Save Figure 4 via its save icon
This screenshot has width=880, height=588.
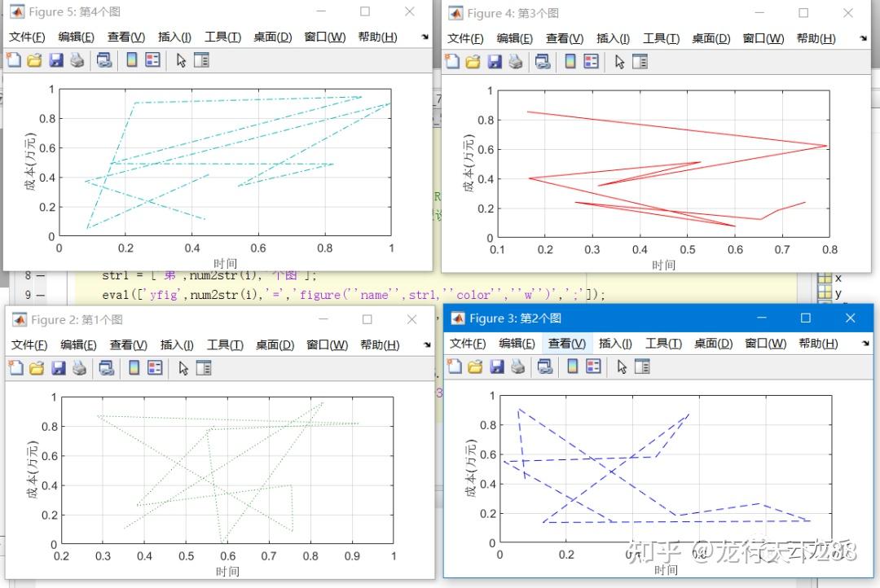[x=494, y=61]
